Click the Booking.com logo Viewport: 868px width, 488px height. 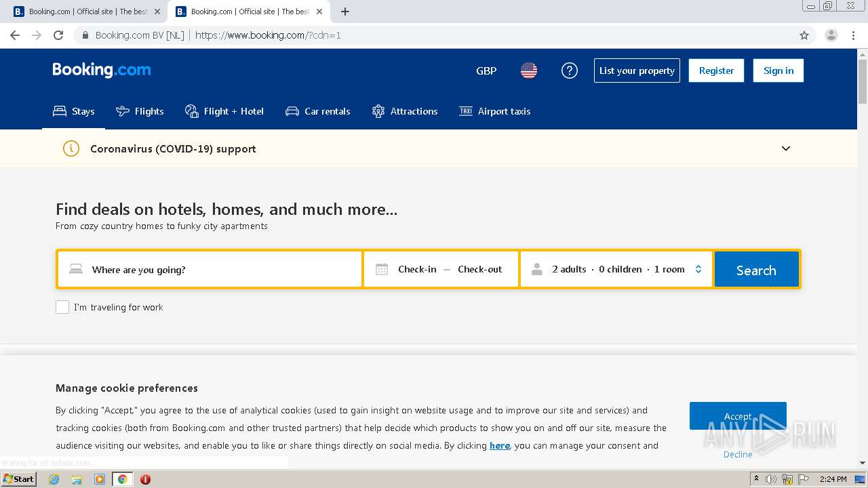coord(102,70)
